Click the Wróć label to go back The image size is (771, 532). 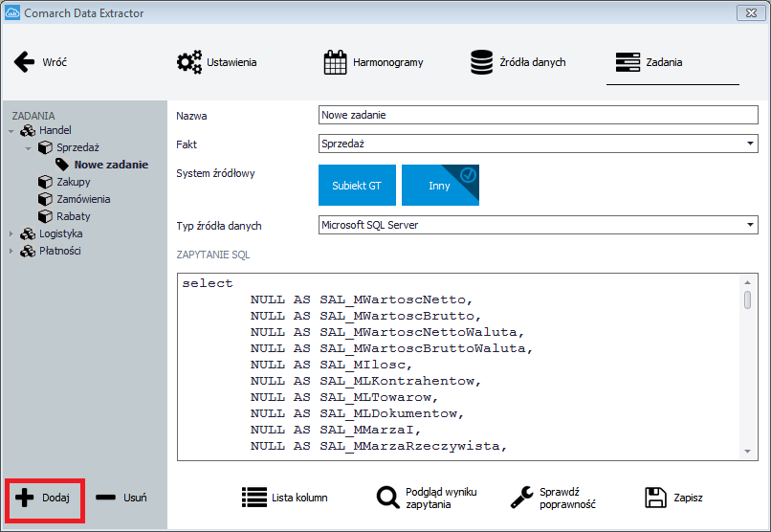point(55,62)
